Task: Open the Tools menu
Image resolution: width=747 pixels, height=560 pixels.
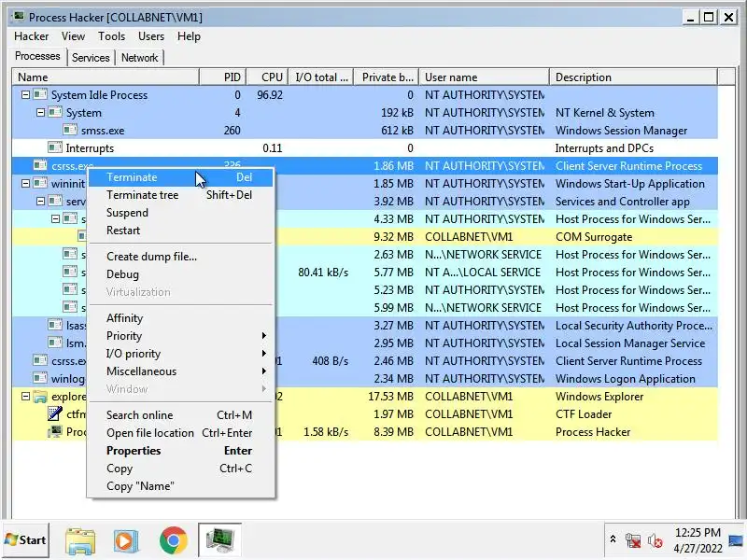Action: tap(111, 36)
